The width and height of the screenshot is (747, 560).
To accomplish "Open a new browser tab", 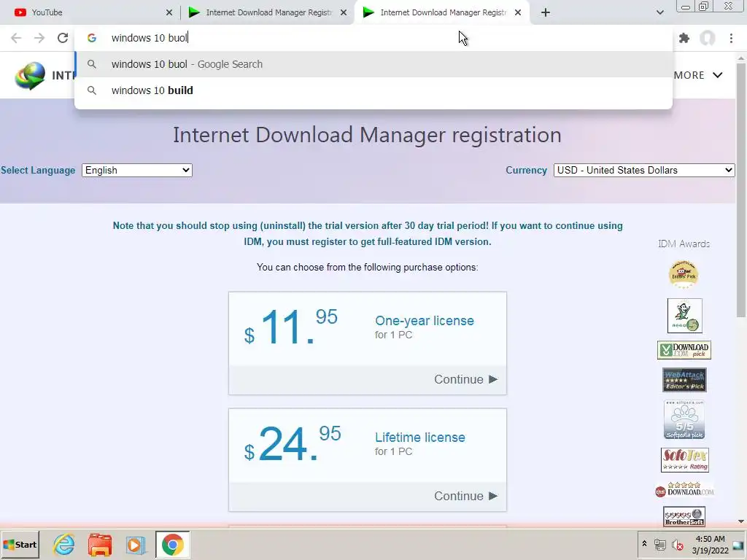I will tap(546, 12).
